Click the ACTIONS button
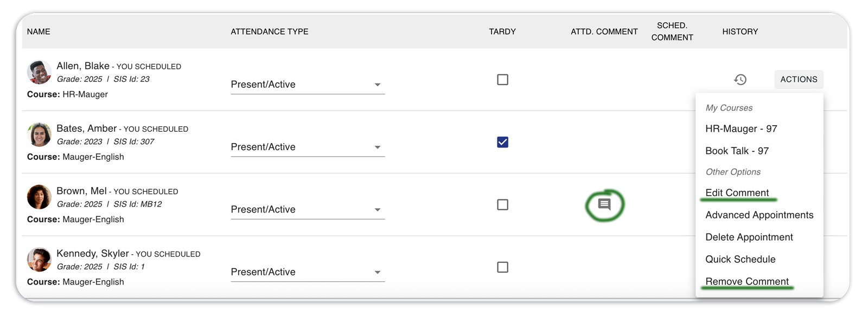The width and height of the screenshot is (868, 316). (799, 79)
